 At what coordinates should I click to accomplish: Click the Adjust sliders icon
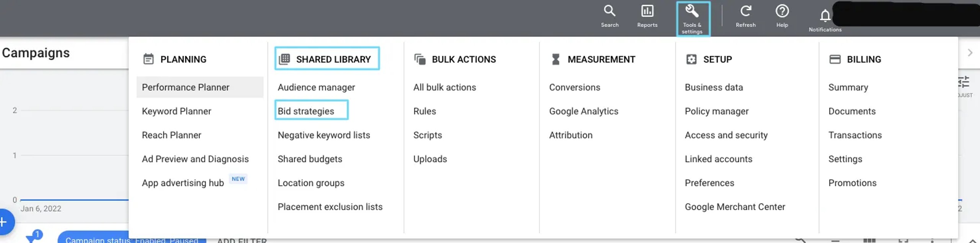tap(964, 82)
